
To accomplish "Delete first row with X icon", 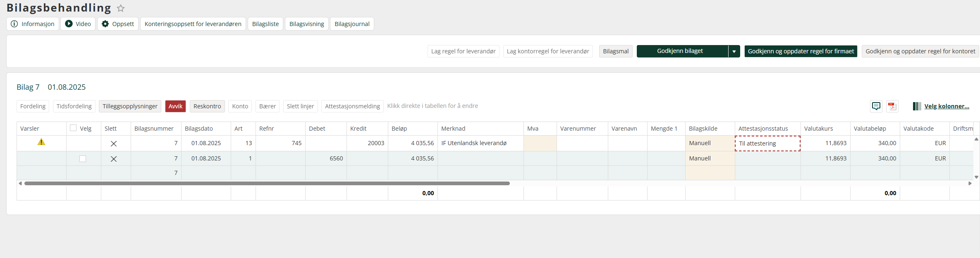I will click(114, 143).
